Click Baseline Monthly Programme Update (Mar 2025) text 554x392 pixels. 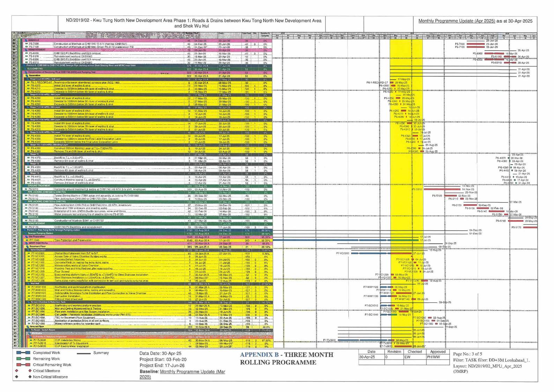click(183, 374)
